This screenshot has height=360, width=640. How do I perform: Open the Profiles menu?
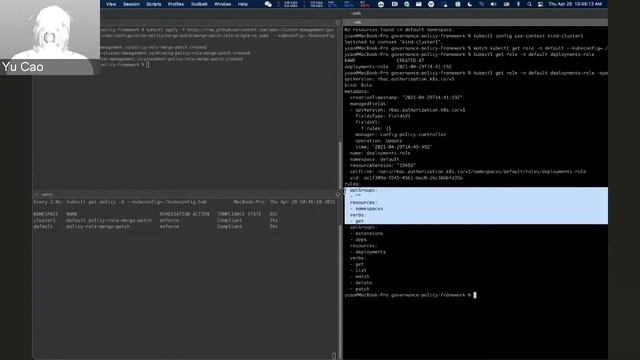tap(176, 4)
